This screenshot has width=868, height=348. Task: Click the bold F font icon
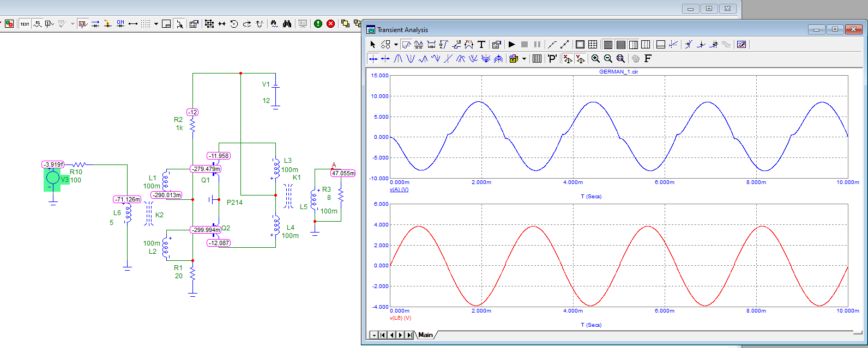tap(648, 59)
